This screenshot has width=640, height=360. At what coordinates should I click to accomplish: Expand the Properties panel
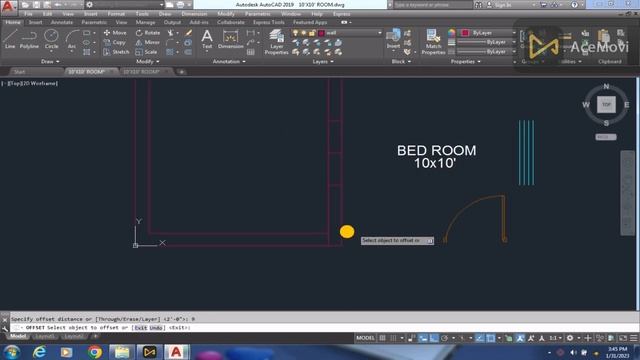[465, 62]
